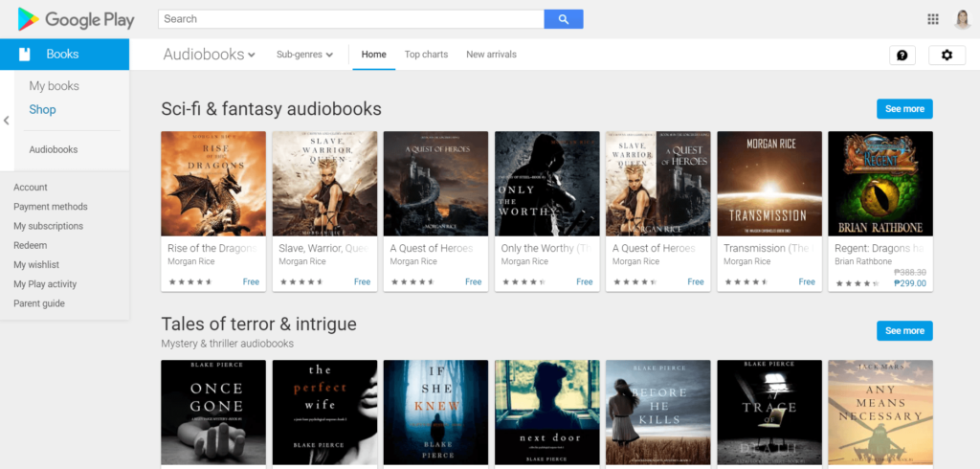Open Slave, Warrior, Queen cover

tap(324, 183)
